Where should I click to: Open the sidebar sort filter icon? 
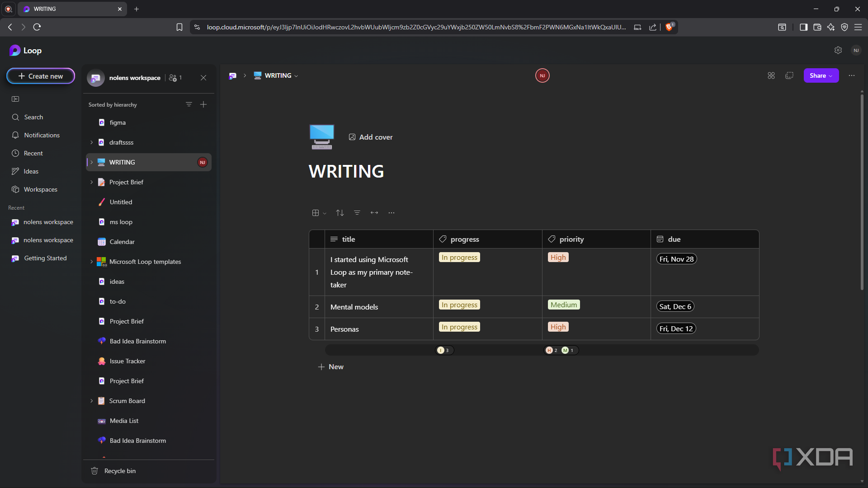189,104
